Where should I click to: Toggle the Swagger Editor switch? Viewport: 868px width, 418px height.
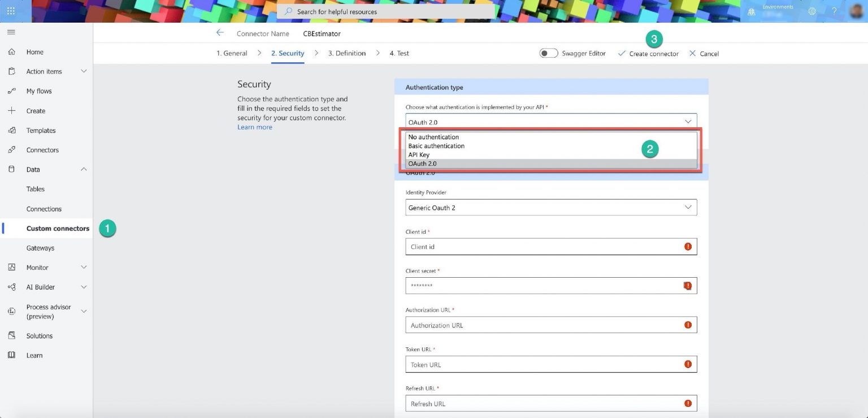coord(548,53)
